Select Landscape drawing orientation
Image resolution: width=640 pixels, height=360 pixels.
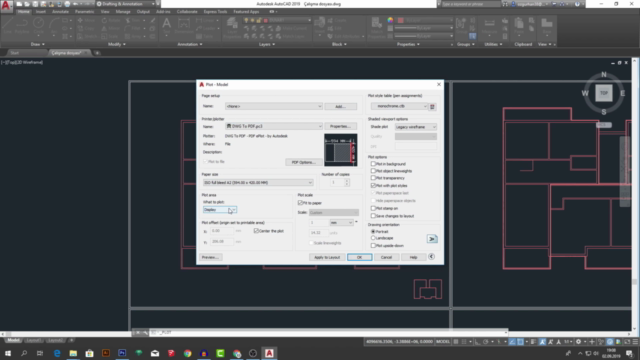[x=373, y=238]
